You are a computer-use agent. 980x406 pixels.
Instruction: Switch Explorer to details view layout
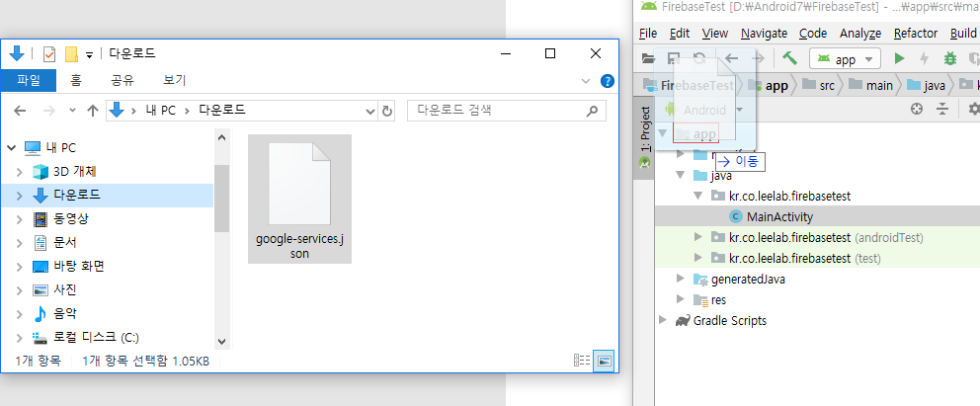tap(583, 361)
